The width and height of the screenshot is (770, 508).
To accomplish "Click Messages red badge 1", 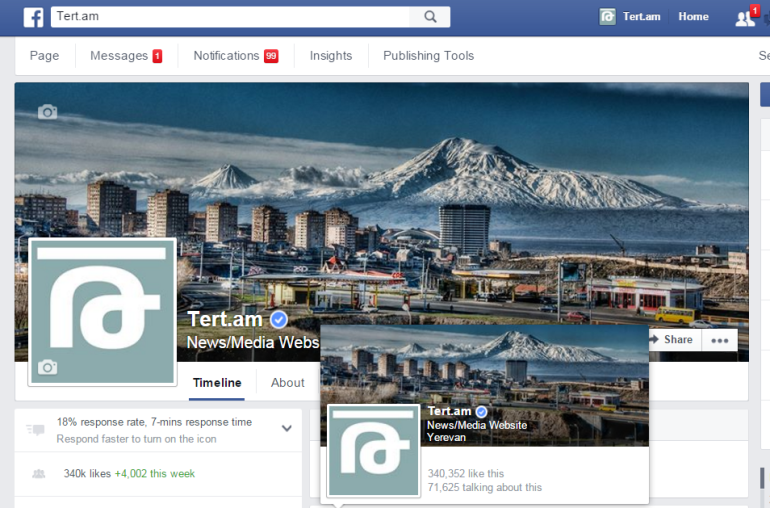I will click(157, 56).
